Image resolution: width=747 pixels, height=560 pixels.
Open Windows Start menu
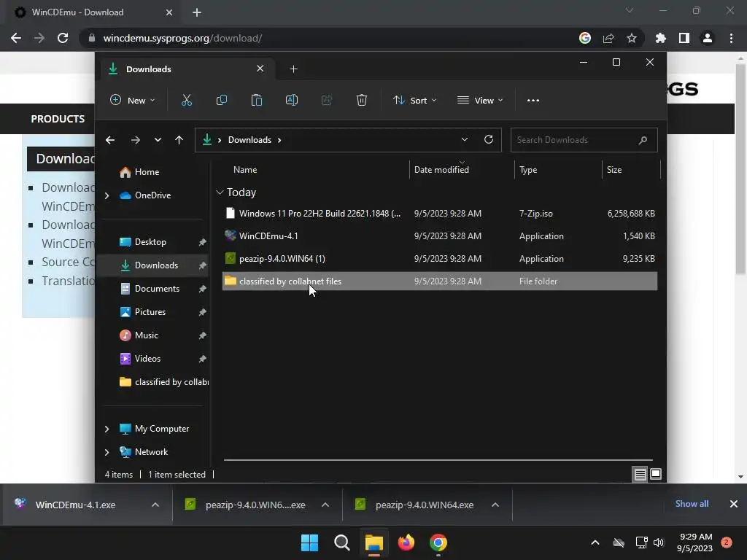click(x=309, y=542)
